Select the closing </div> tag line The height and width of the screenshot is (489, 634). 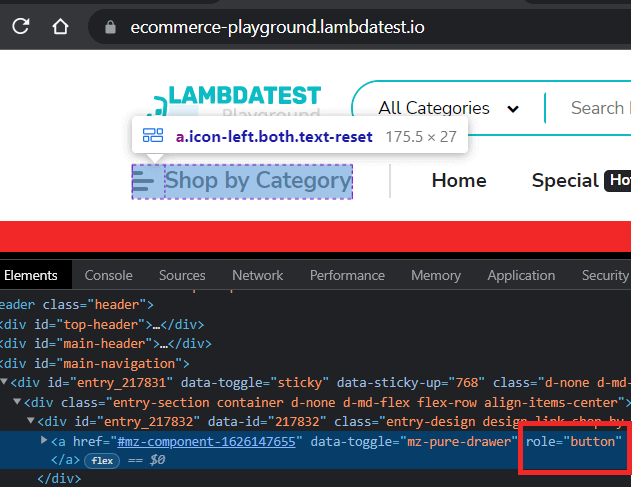(x=59, y=479)
